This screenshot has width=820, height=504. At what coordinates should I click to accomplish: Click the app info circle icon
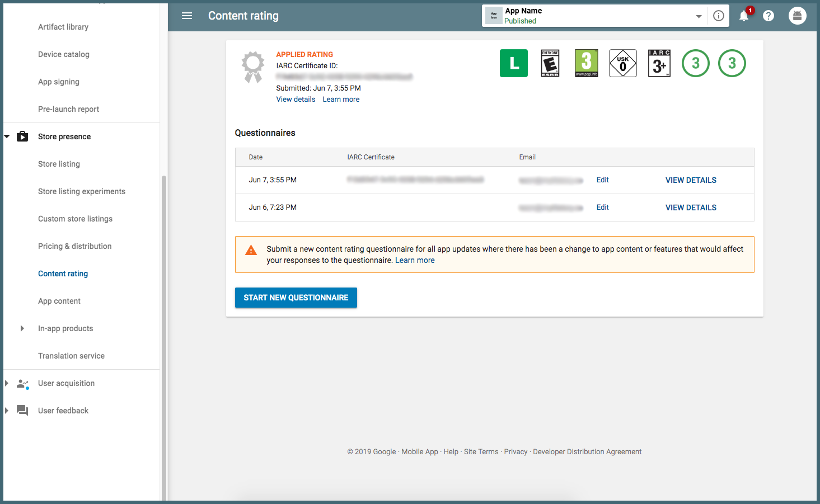(x=719, y=16)
